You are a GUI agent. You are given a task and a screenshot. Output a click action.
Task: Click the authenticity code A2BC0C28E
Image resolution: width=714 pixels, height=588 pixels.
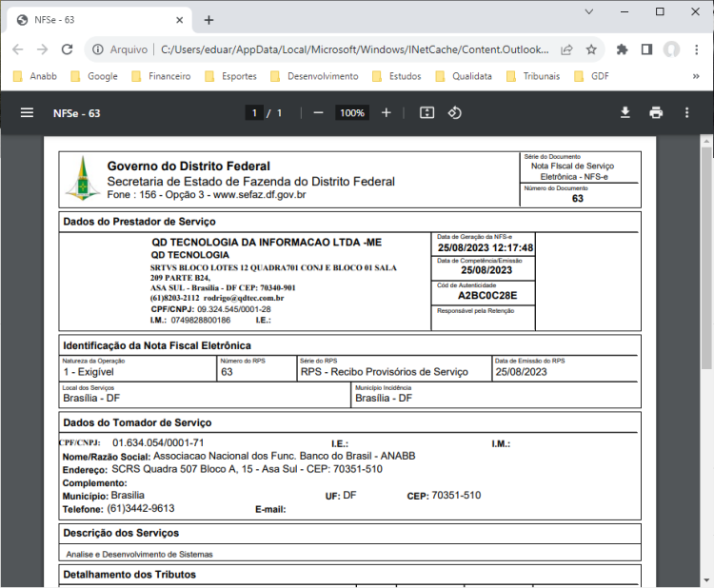487,295
